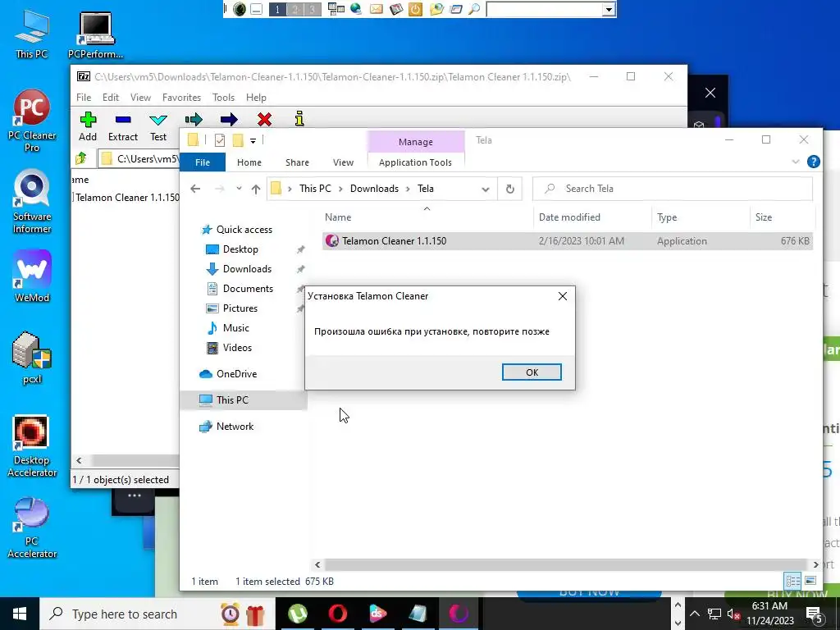Open Music in navigation pane
Viewport: 840px width, 630px height.
pyautogui.click(x=235, y=328)
